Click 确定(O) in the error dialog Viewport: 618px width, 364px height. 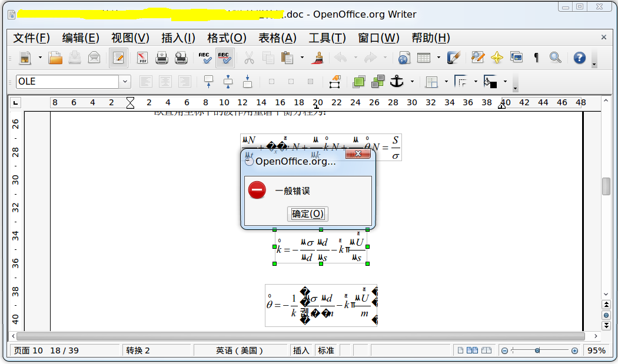[x=307, y=214]
